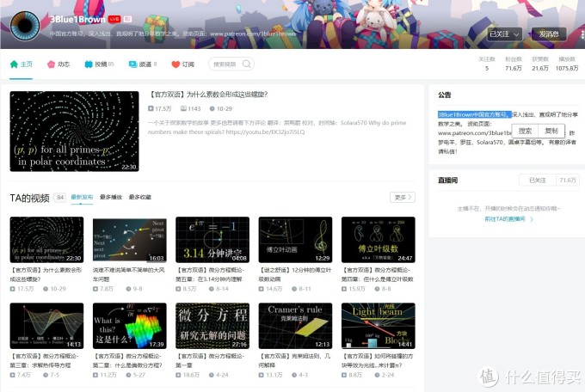
Task: Click the 71.6万 follower count in the live room panel
Action: click(x=568, y=181)
